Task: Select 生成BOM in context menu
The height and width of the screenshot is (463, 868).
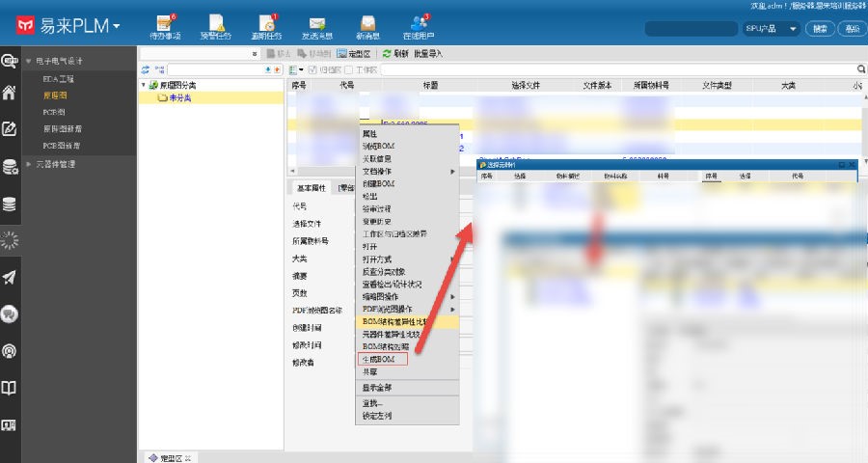Action: 378,359
